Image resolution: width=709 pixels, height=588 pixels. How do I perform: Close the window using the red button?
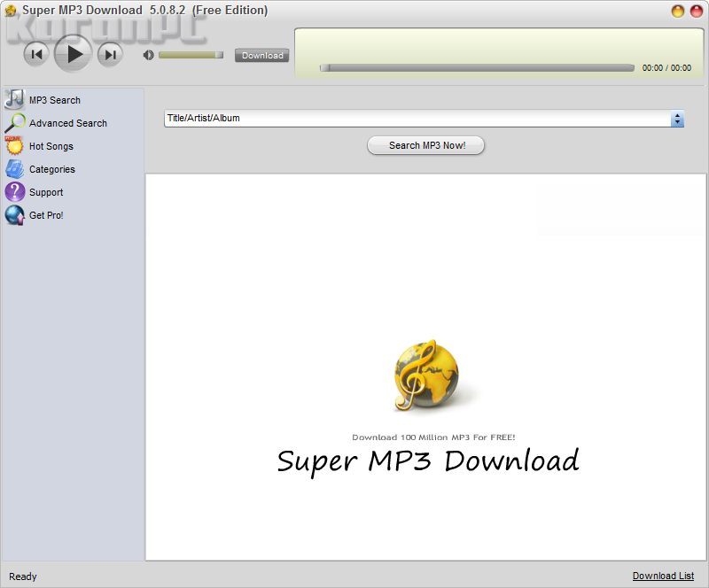click(x=697, y=12)
